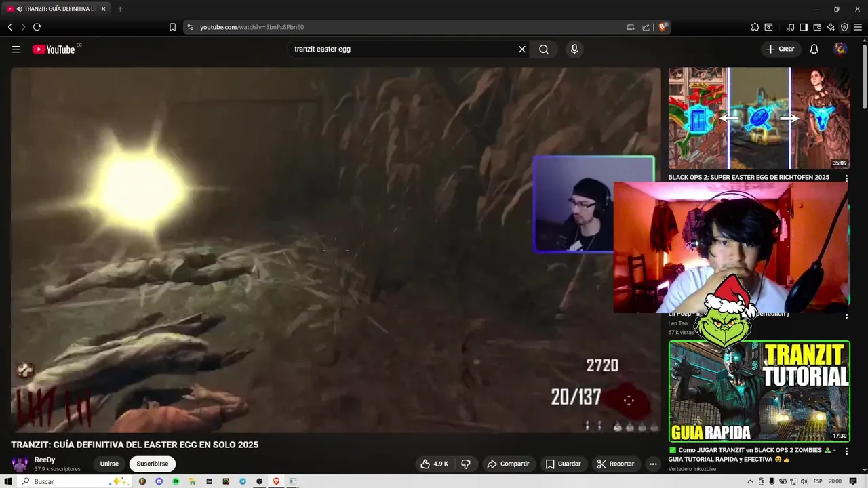Screen dimensions: 868x488
Task: Open the YouTube guide hamburger menu
Action: pyautogui.click(x=16, y=49)
